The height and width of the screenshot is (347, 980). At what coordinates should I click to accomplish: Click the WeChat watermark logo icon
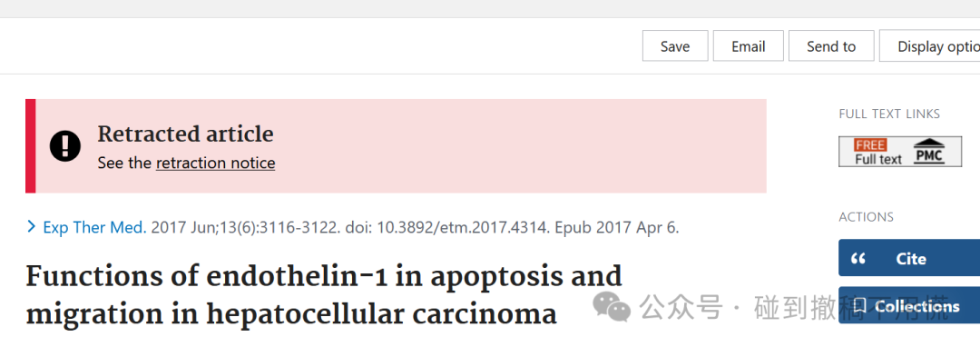pos(612,307)
